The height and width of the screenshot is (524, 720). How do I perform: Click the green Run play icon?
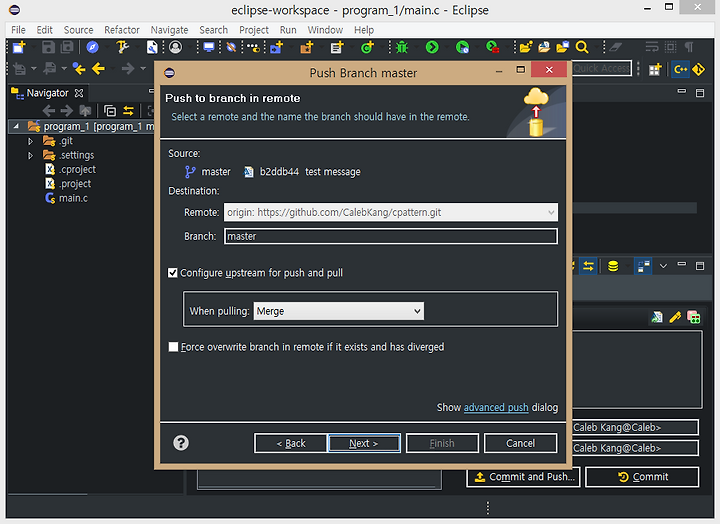432,47
